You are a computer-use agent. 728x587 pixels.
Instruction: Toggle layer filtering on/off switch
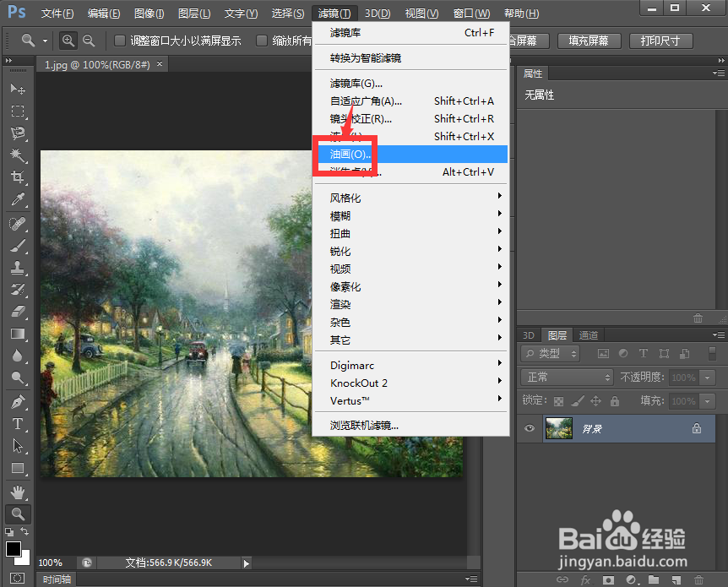(x=712, y=353)
